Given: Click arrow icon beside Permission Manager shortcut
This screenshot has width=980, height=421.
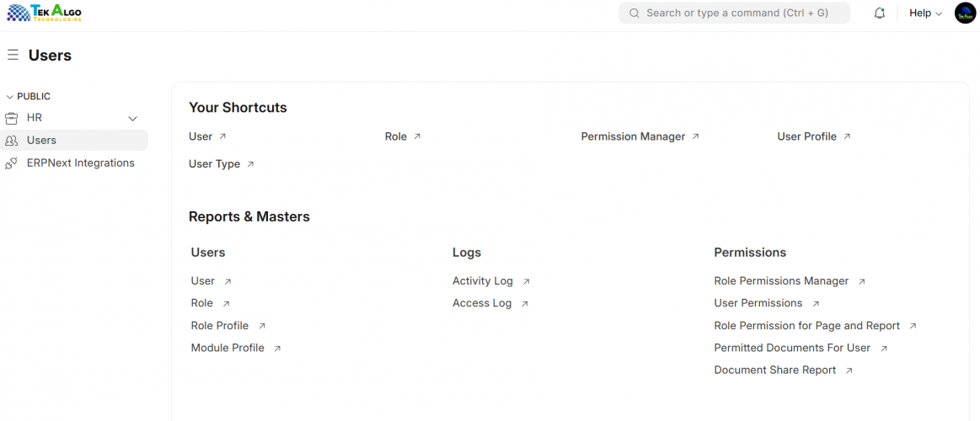Looking at the screenshot, I should point(696,136).
